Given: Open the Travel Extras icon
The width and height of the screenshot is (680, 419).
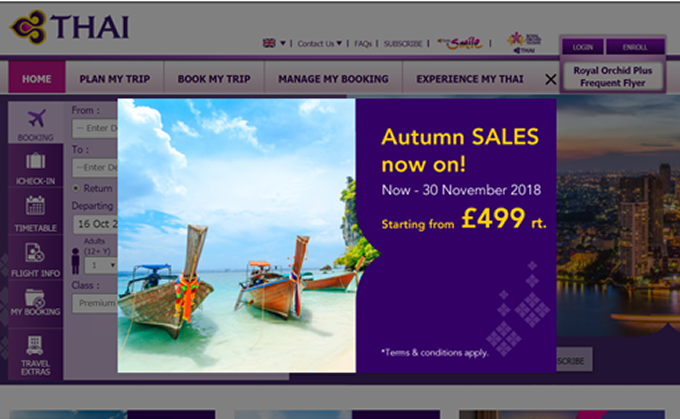Looking at the screenshot, I should coord(36,354).
